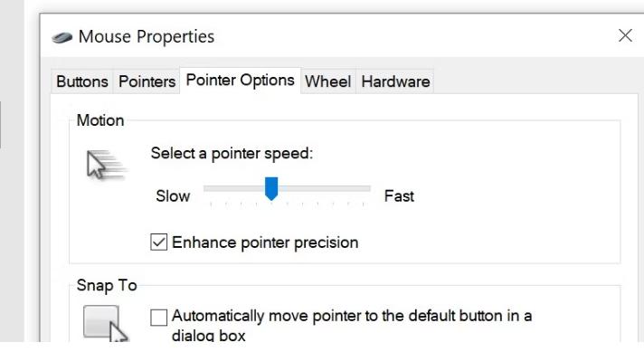Select the Pointer Options tab
The width and height of the screenshot is (644, 352).
click(241, 81)
